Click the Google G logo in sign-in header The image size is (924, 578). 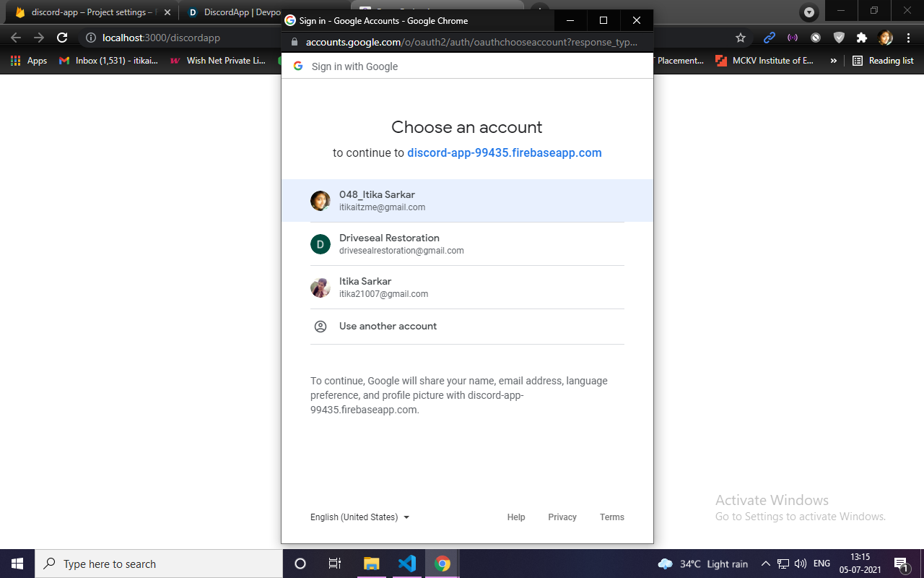(x=298, y=66)
